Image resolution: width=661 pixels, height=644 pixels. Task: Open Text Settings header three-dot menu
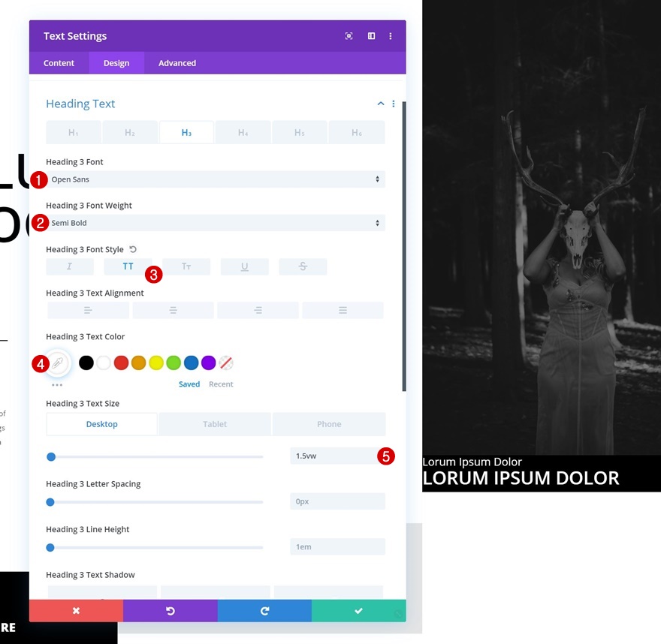391,36
